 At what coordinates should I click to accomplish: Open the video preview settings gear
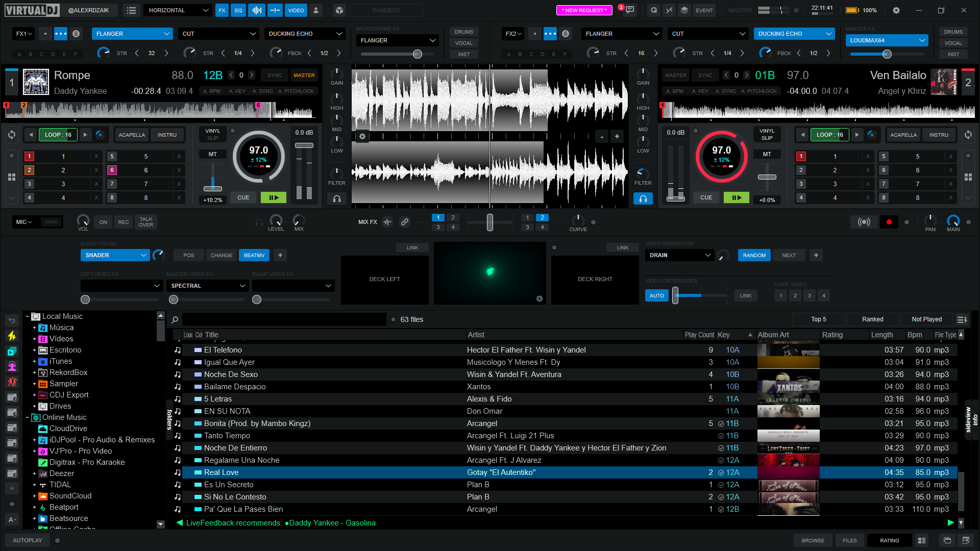pos(540,298)
